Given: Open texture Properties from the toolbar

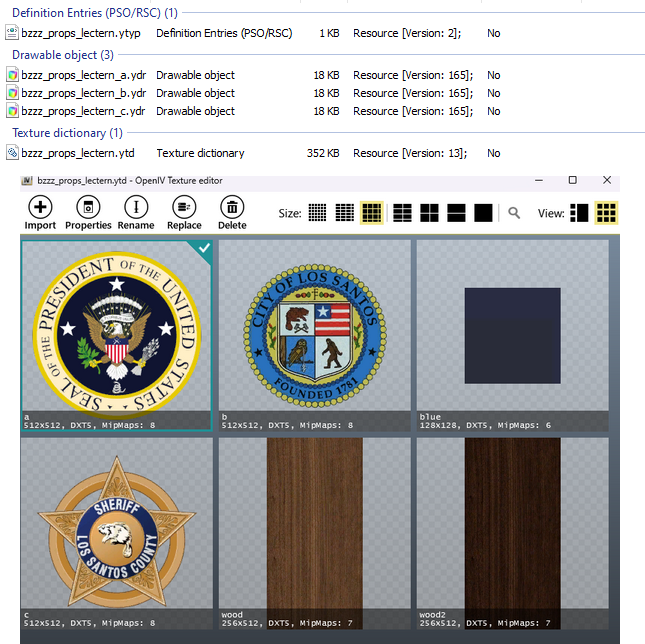Looking at the screenshot, I should [x=88, y=207].
